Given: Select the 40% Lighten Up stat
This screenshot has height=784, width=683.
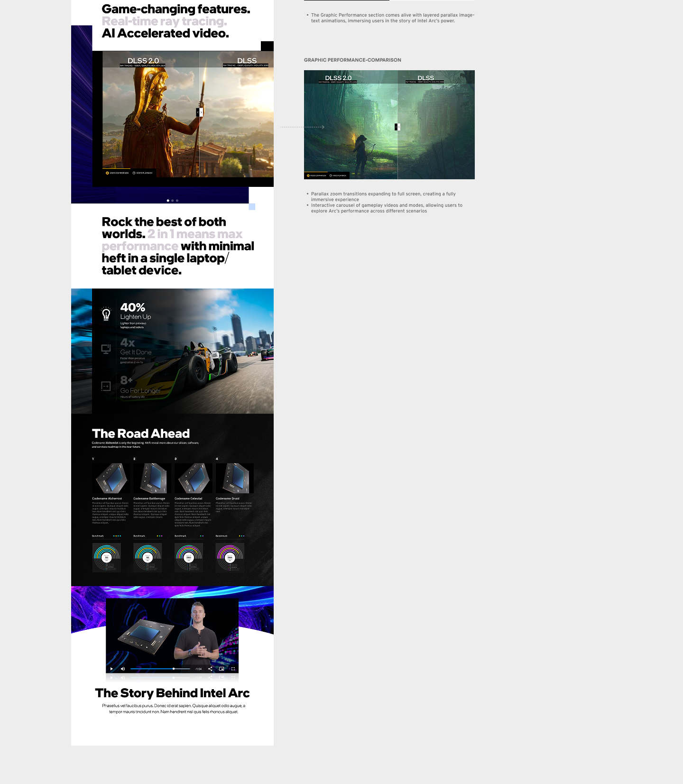Looking at the screenshot, I should pyautogui.click(x=136, y=315).
